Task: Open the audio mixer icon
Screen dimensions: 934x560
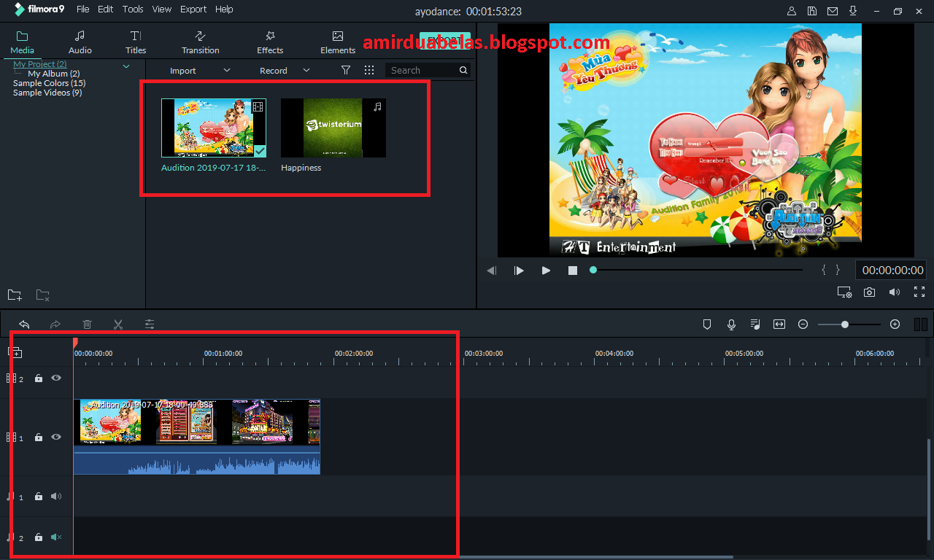Action: (x=755, y=324)
